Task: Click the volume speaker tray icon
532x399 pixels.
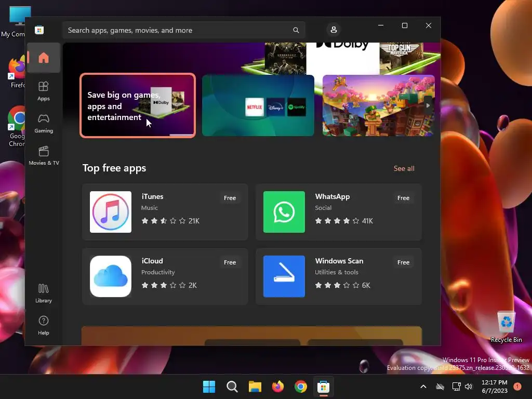Action: 469,387
